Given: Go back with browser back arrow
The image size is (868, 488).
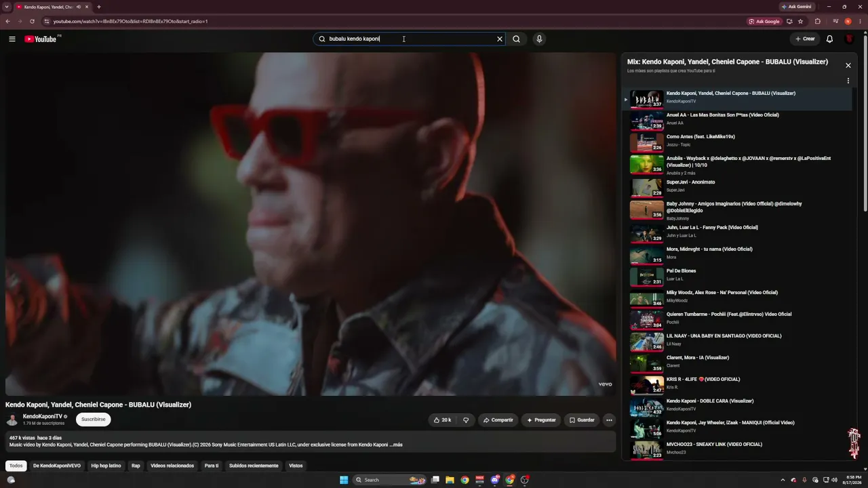Looking at the screenshot, I should pyautogui.click(x=7, y=21).
